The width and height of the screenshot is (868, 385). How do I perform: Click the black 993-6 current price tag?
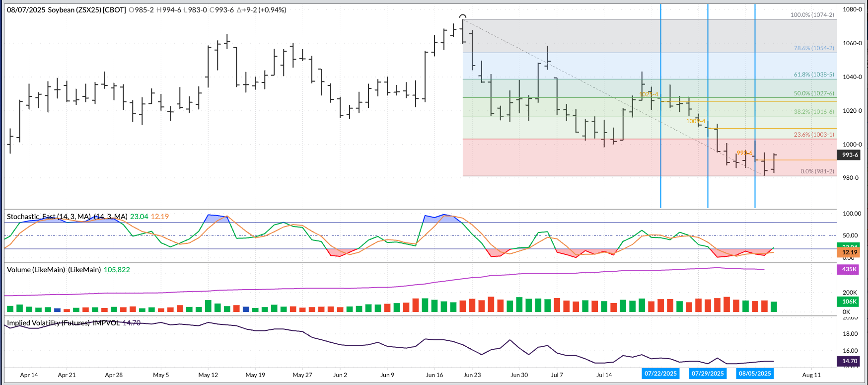point(850,155)
